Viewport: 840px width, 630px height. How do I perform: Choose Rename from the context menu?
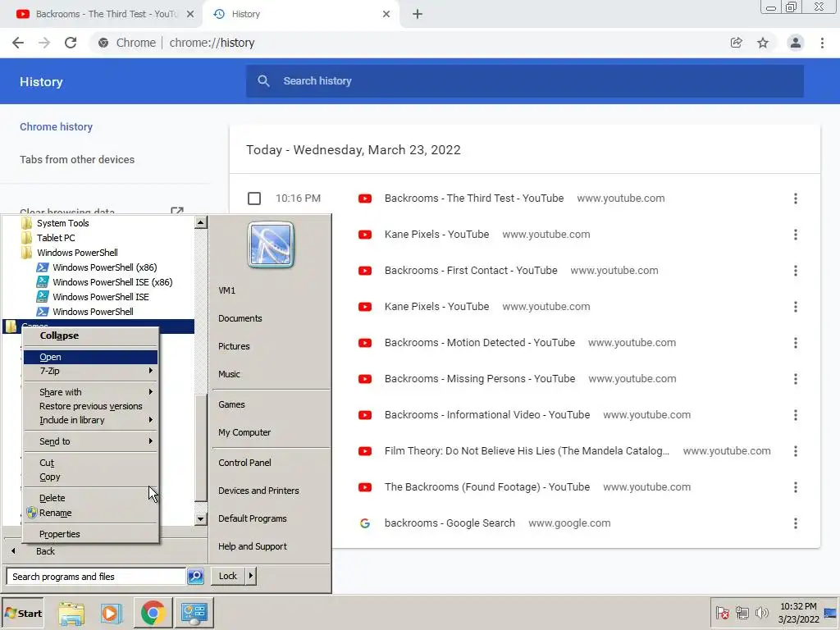click(90, 513)
